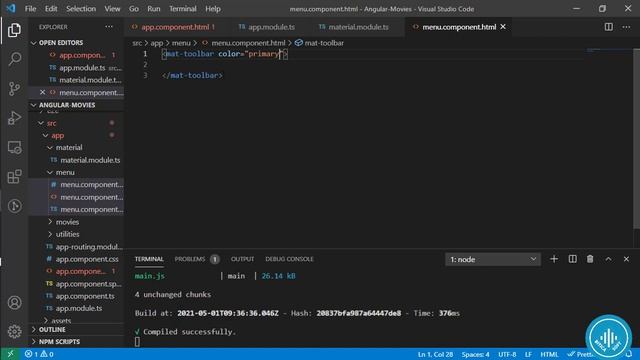Split the terminal pane
This screenshot has height=360, width=640.
[x=573, y=259]
